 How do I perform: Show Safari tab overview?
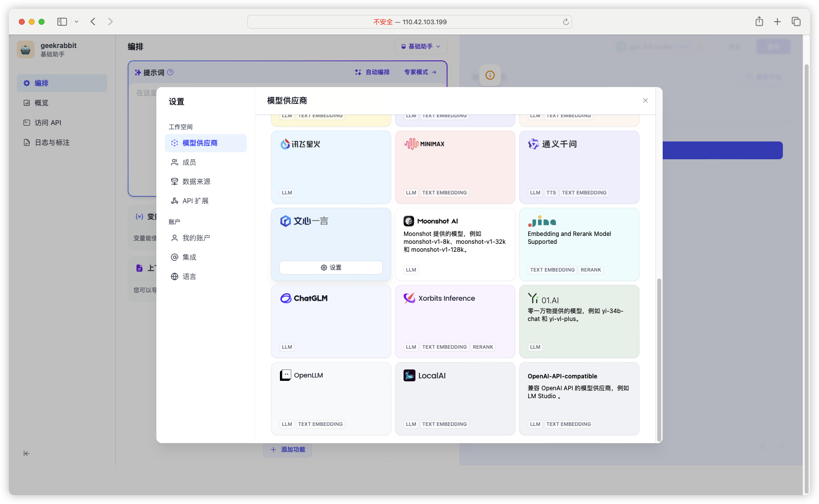click(796, 22)
